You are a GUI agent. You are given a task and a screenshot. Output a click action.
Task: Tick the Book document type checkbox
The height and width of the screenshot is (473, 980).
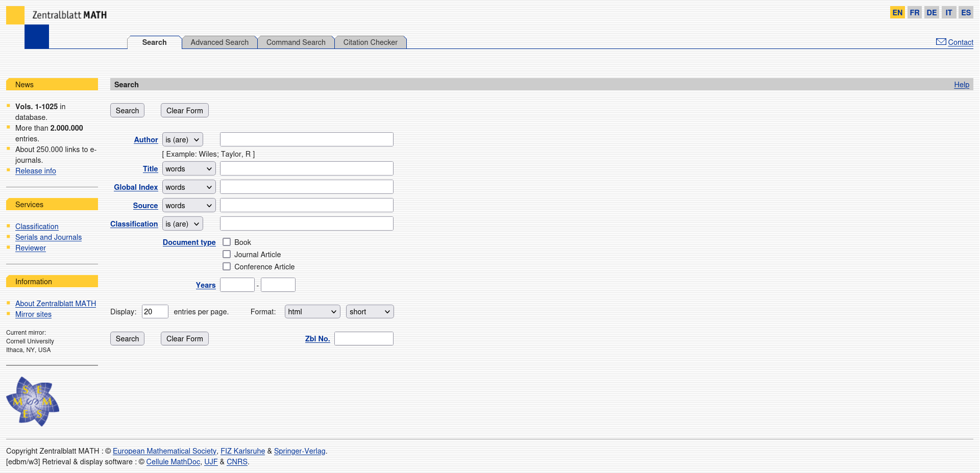tap(227, 242)
